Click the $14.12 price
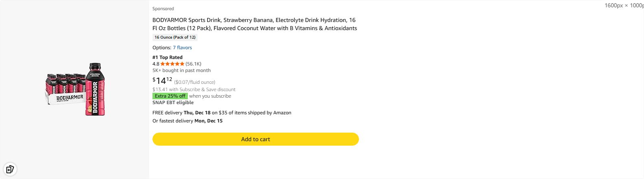 tap(162, 81)
